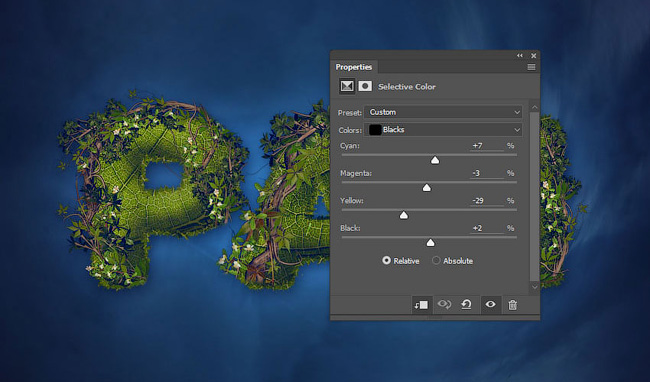Click the Selective Color adjustment icon
This screenshot has width=650, height=382.
pos(347,86)
